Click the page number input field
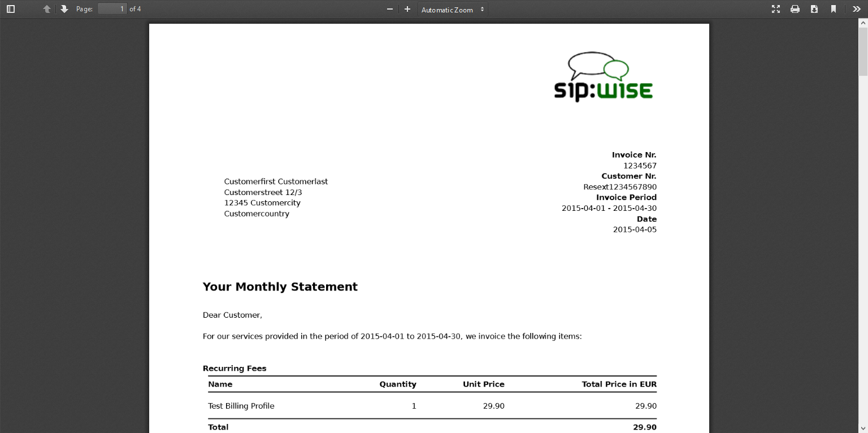 [111, 9]
